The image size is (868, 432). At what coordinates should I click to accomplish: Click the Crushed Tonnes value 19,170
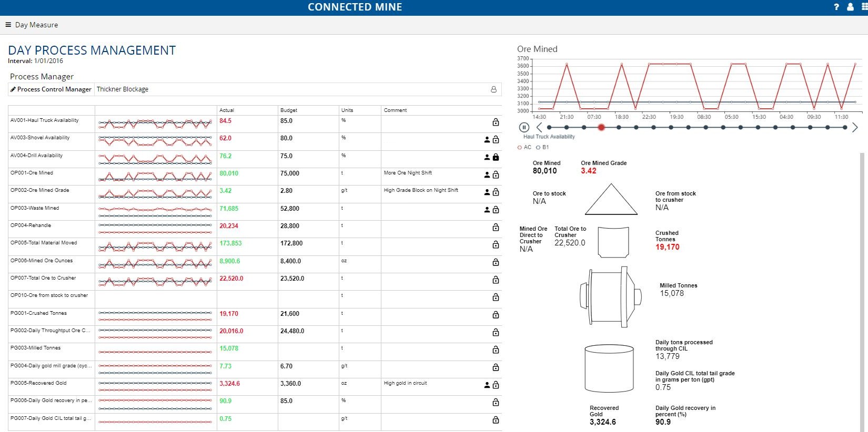tap(668, 247)
